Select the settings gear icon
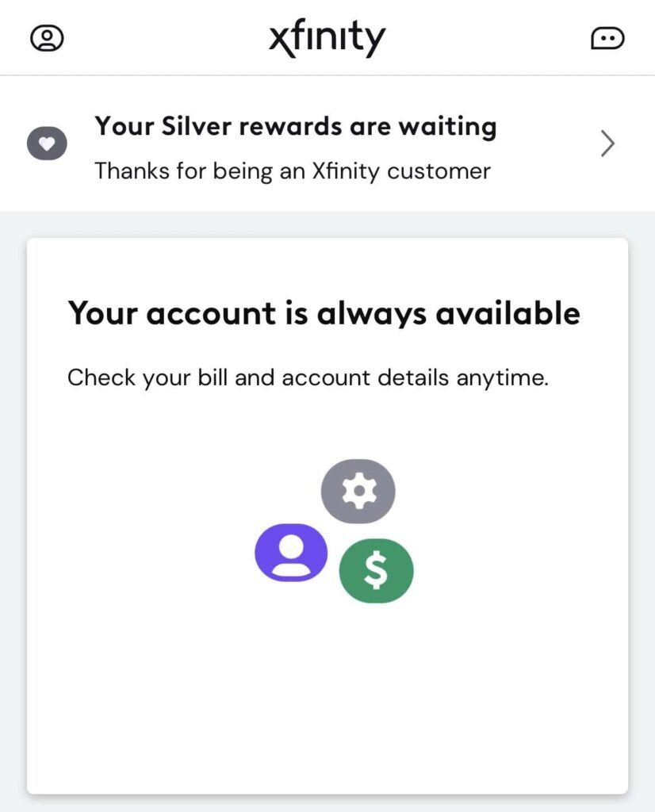 tap(358, 491)
